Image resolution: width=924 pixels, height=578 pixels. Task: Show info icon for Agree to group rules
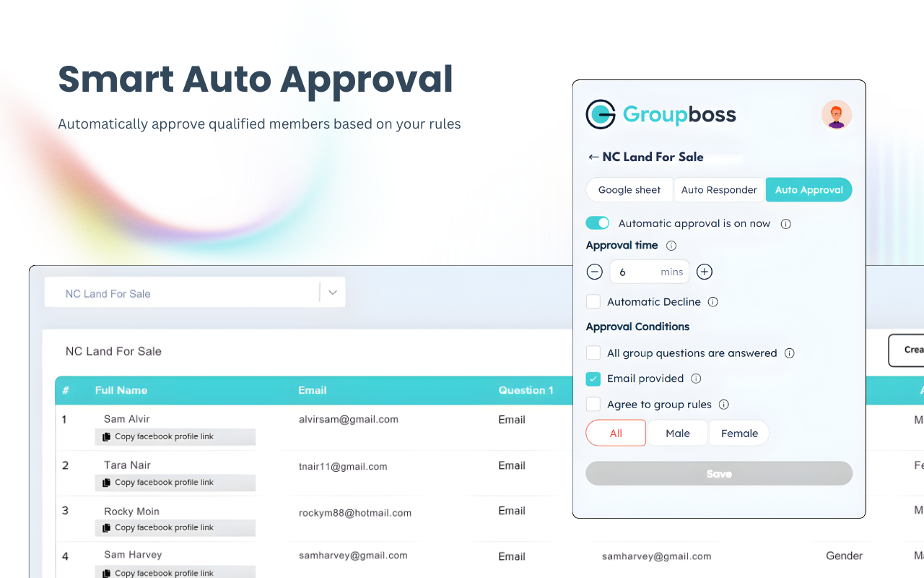click(724, 405)
